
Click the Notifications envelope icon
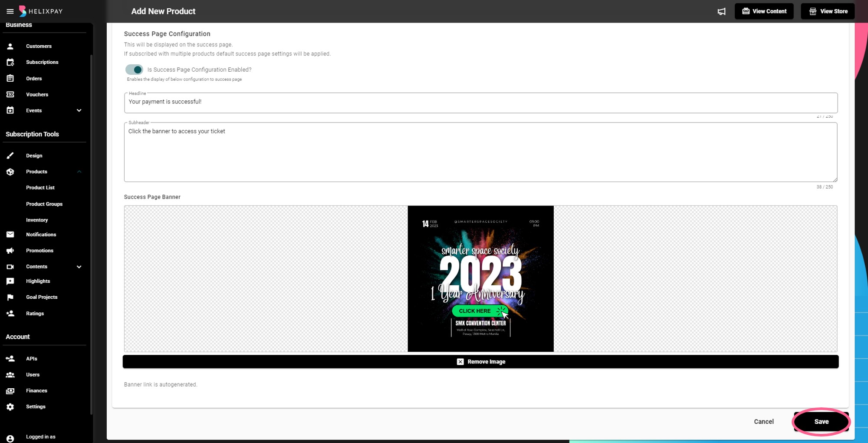click(10, 235)
